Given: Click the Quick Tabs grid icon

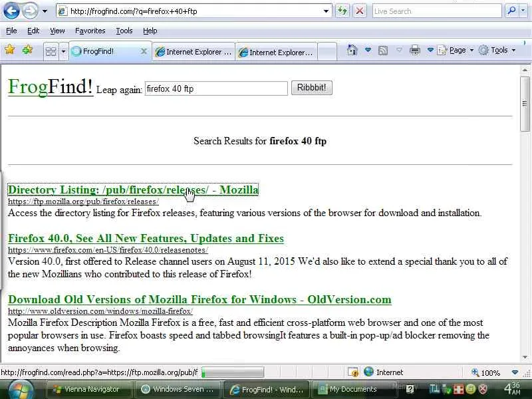Looking at the screenshot, I should point(51,52).
